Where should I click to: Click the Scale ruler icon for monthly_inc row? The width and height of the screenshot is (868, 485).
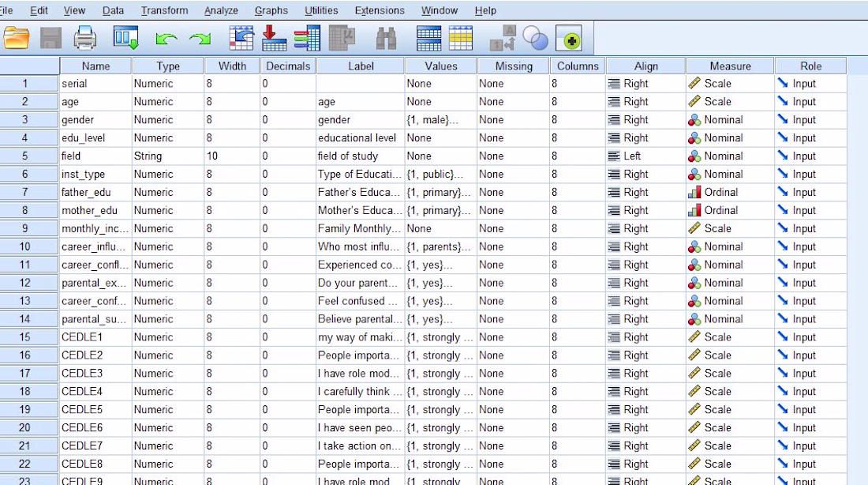click(694, 228)
